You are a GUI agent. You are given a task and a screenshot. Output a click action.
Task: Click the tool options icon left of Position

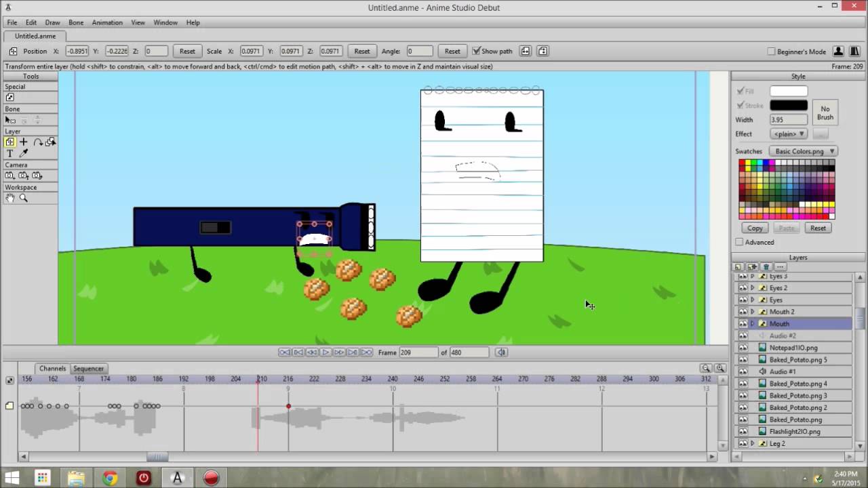click(13, 51)
